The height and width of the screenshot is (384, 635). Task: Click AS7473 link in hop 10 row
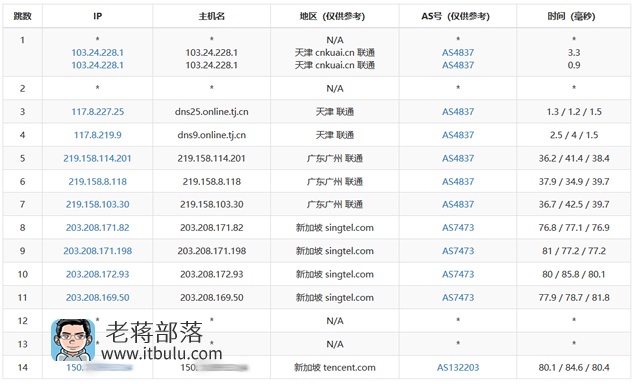pos(458,274)
